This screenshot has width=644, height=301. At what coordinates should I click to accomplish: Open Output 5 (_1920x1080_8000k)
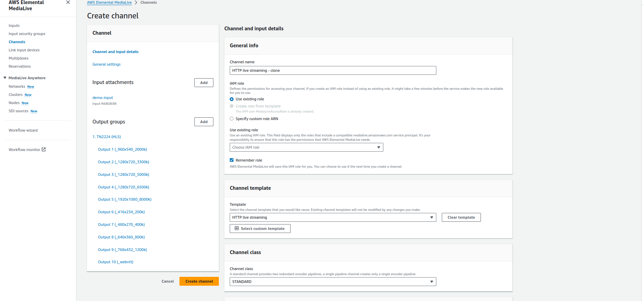coord(125,199)
